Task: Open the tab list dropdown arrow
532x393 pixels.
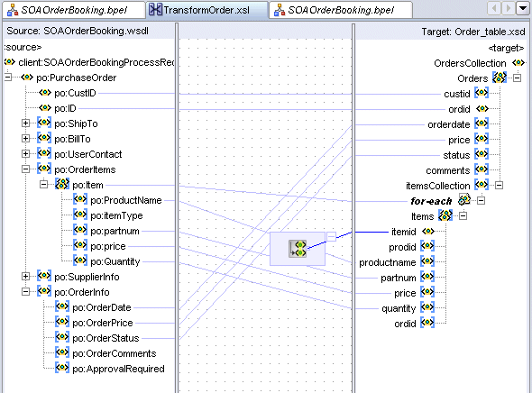Action: [523, 8]
